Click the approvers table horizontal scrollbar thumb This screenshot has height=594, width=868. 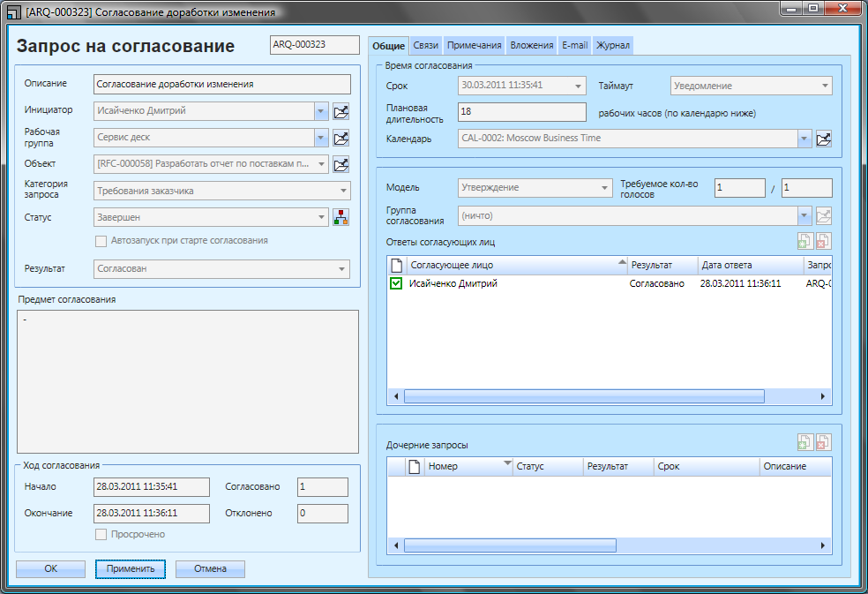[584, 396]
